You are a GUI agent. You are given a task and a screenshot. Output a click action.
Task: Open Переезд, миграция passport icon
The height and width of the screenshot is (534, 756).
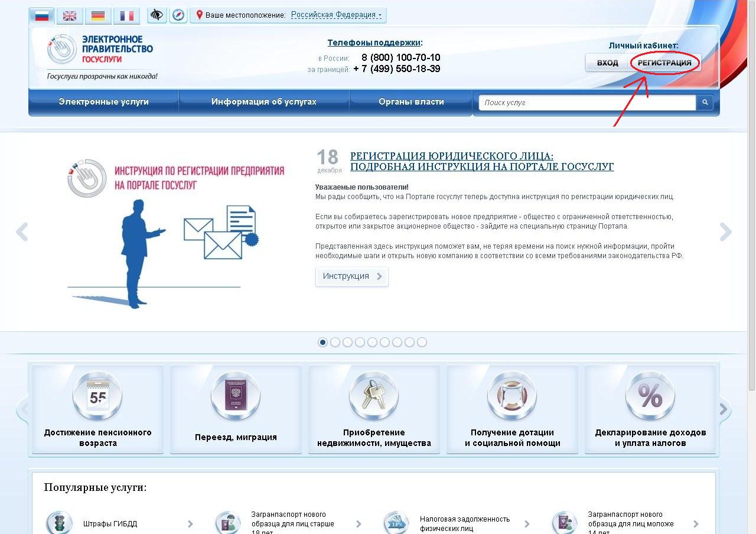point(236,395)
